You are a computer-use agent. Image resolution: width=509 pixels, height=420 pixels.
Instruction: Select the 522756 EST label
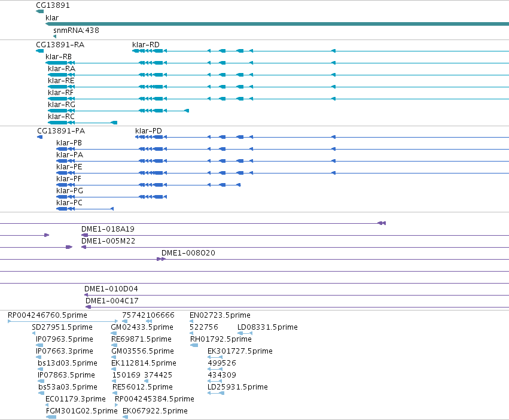[x=203, y=327]
